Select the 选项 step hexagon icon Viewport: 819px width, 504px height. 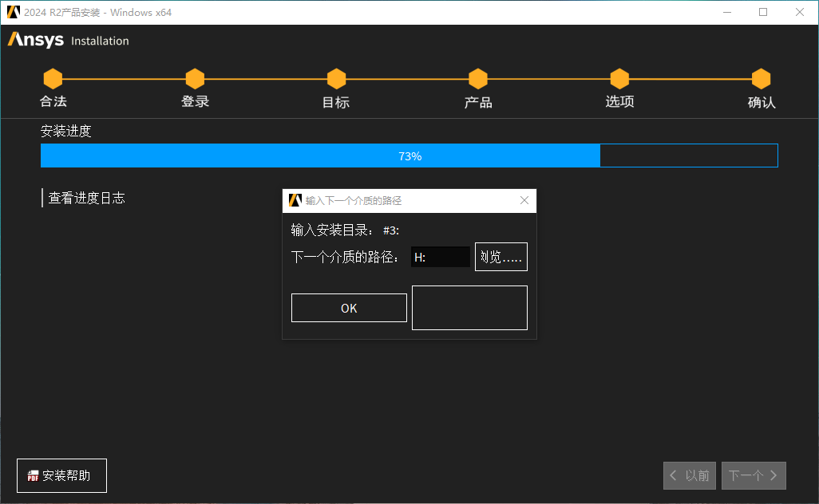click(x=619, y=77)
